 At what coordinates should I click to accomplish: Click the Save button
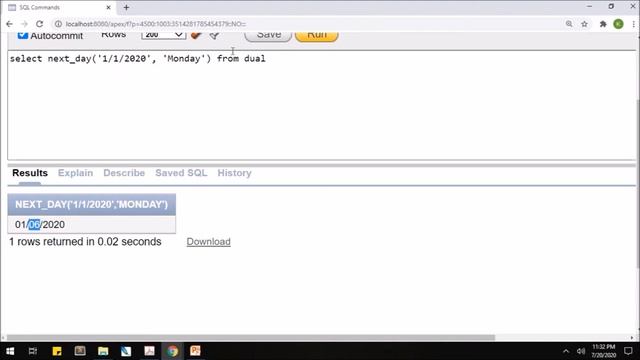[x=268, y=36]
